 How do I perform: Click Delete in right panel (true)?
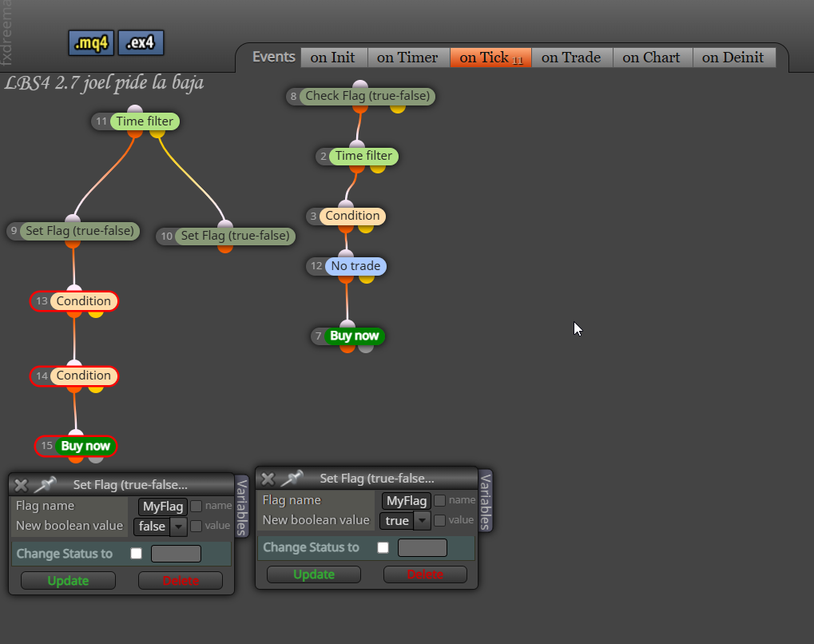(x=425, y=574)
